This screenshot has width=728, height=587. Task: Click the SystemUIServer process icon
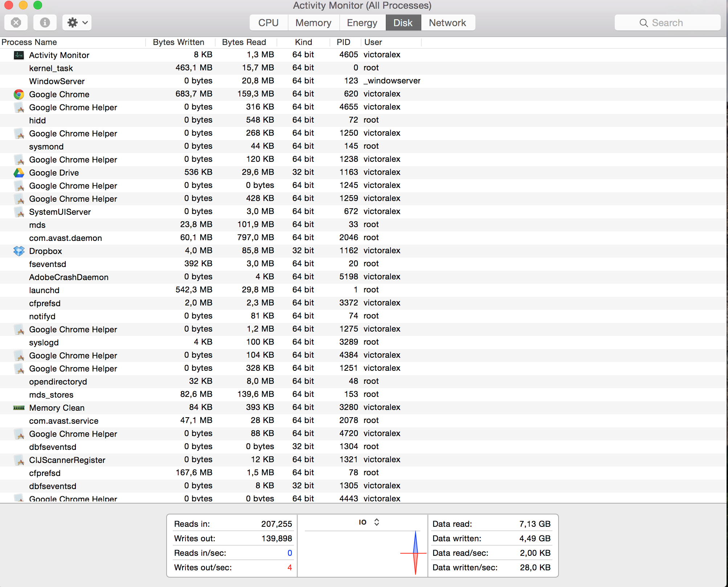19,212
